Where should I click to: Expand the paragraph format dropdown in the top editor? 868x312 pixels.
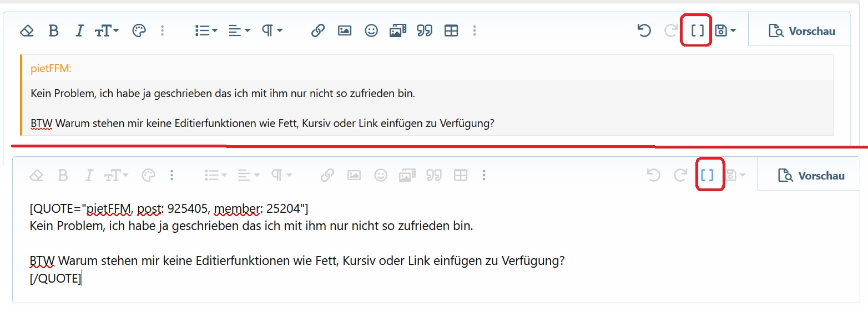click(x=272, y=31)
